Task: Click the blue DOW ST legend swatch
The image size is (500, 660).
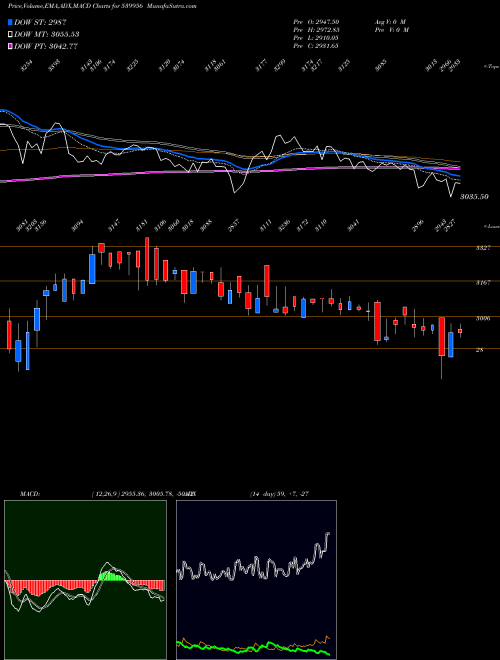Action: pos(10,22)
